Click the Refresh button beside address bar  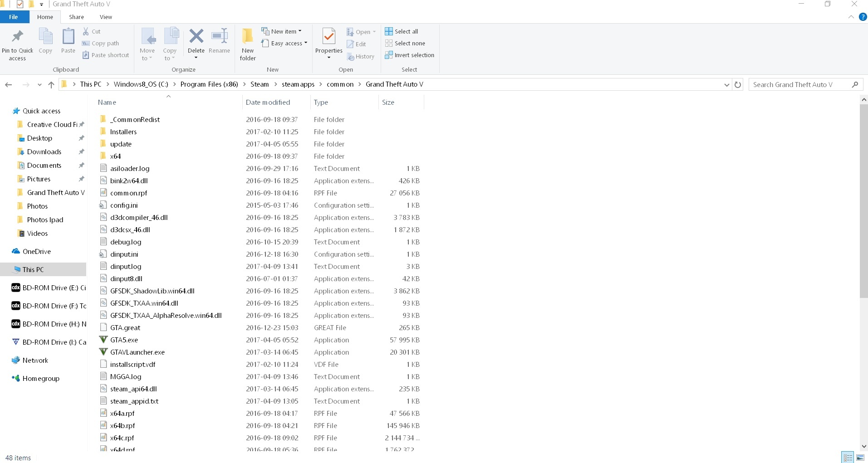(x=738, y=84)
